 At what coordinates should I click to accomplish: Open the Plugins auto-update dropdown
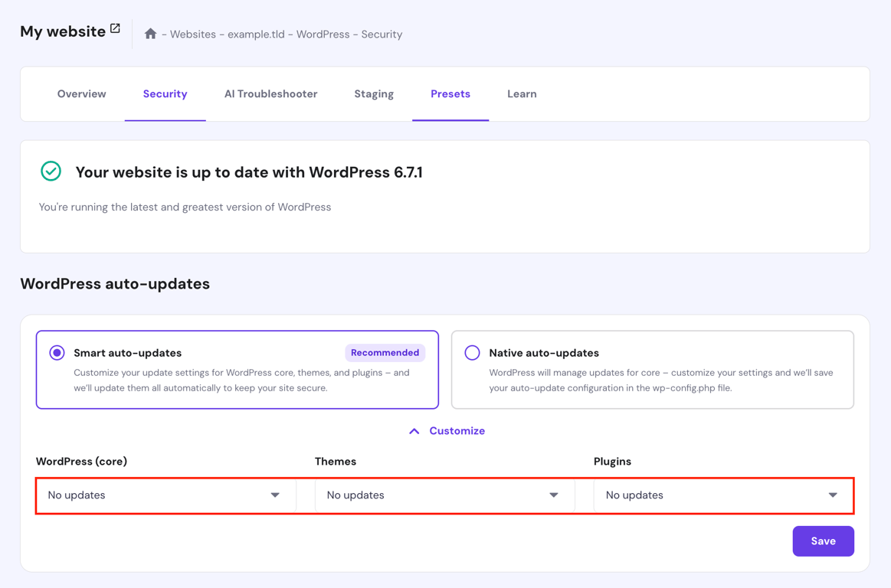[x=723, y=495]
